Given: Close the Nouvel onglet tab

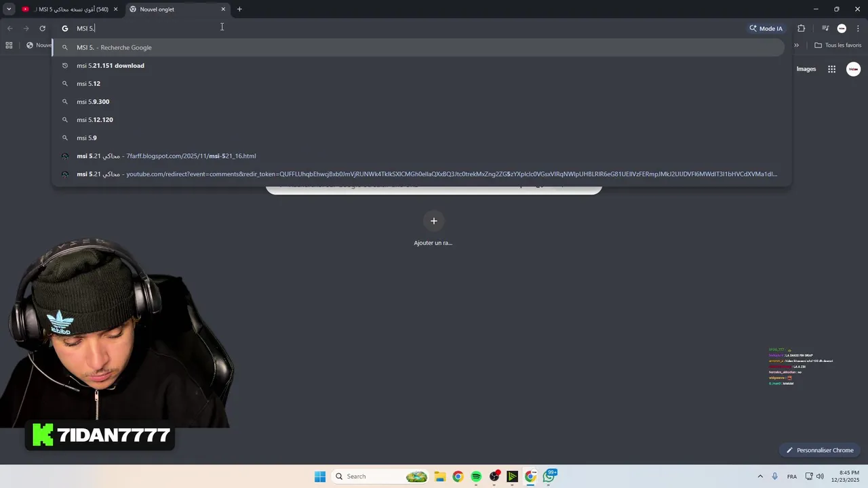Looking at the screenshot, I should coord(223,9).
